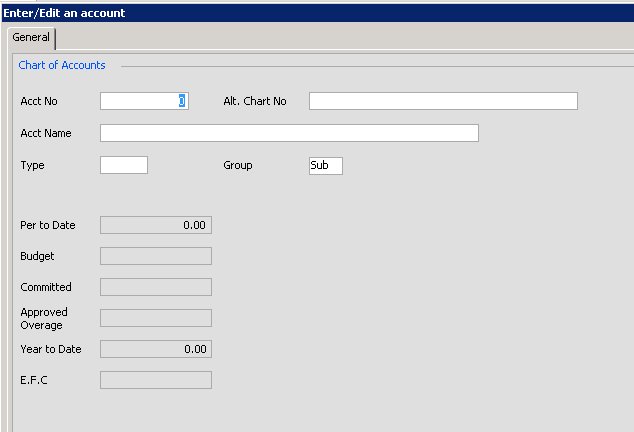Click the Year to Date field
The image size is (634, 432).
[x=156, y=349]
